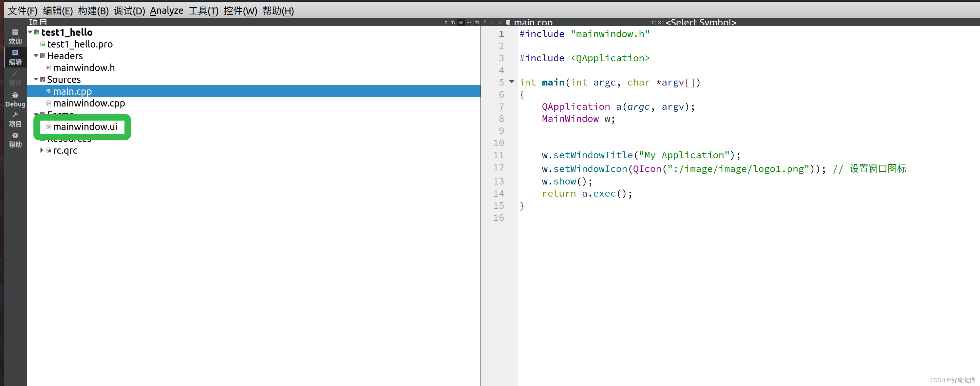
Task: Fold the main function at line 5
Action: [x=512, y=82]
